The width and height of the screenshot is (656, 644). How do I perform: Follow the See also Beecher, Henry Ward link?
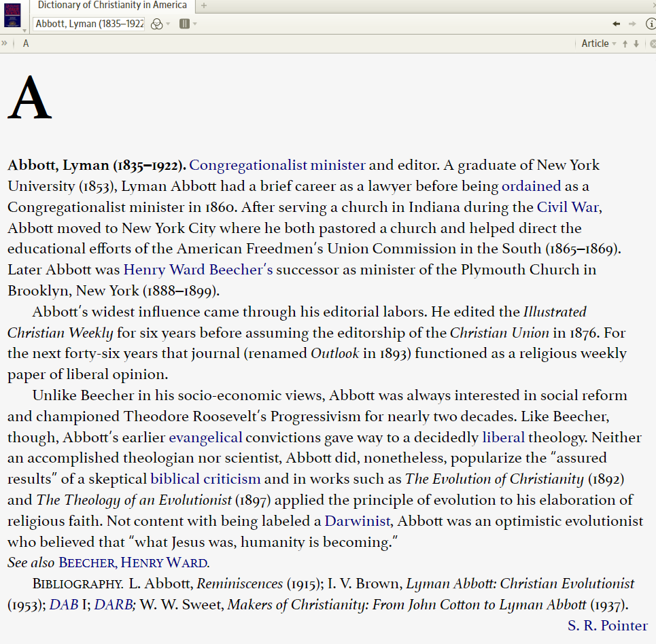(x=133, y=563)
